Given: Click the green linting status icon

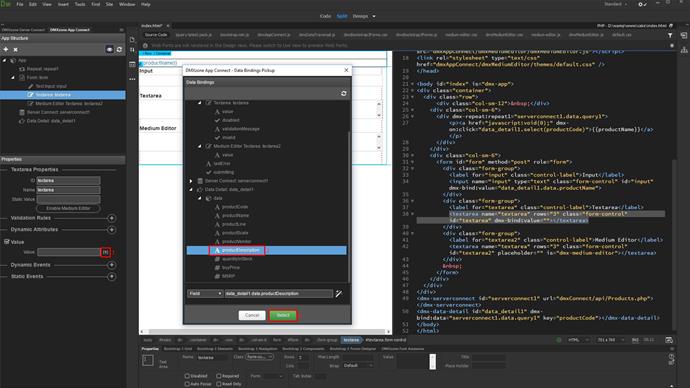Looking at the screenshot, I should click(559, 340).
